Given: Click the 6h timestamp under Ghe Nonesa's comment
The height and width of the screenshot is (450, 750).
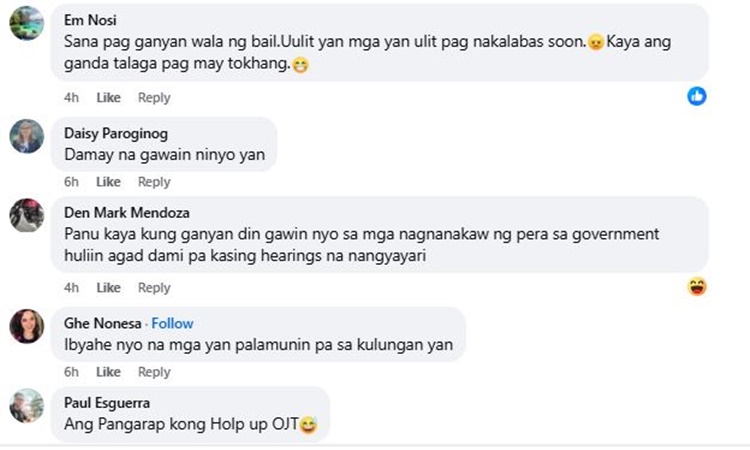Looking at the screenshot, I should 71,372.
